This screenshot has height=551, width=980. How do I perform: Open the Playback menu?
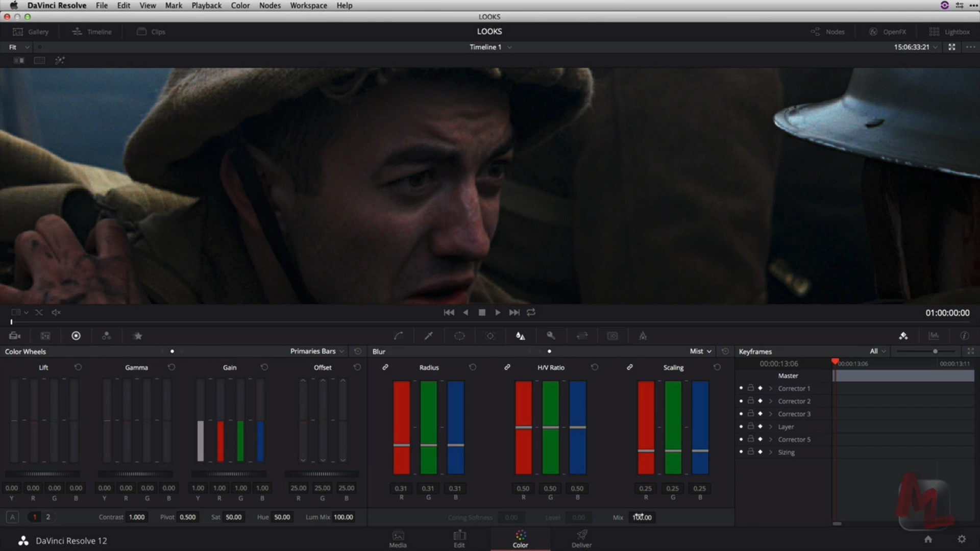tap(206, 5)
